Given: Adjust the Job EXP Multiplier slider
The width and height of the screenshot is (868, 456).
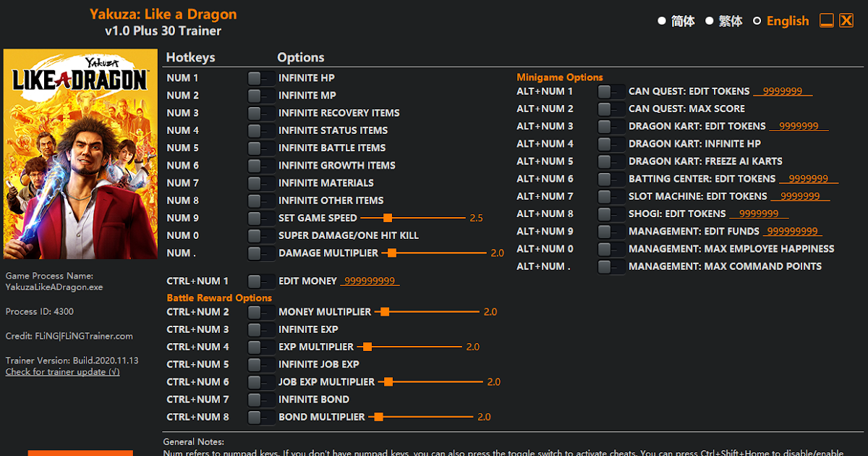Looking at the screenshot, I should pos(430,381).
